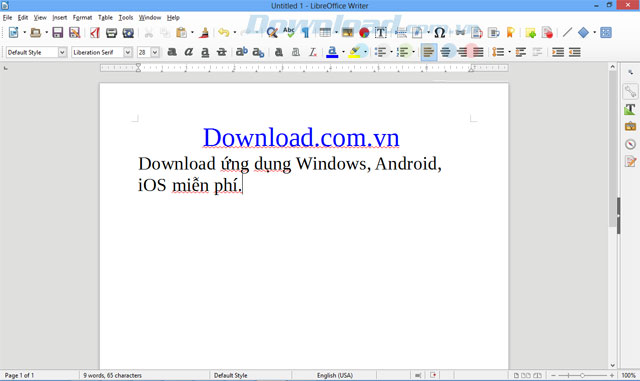Open the Edit menu
Viewport: 640px width, 381px height.
23,18
